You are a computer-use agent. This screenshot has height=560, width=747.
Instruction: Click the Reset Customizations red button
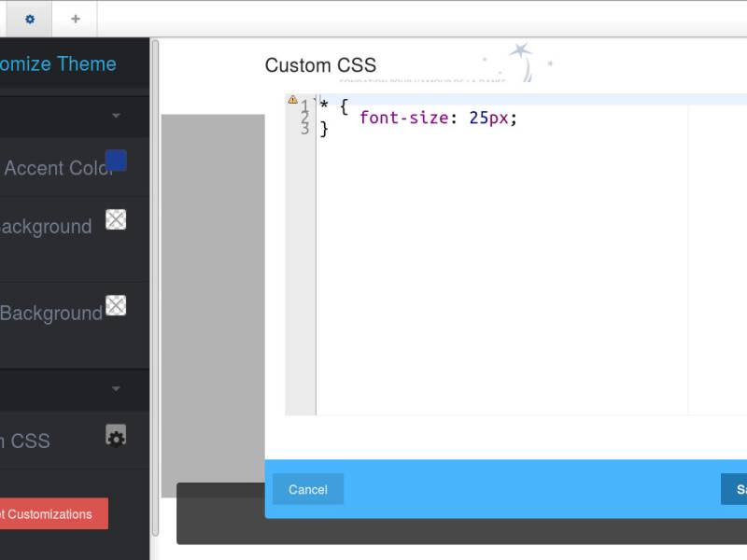coord(53,514)
